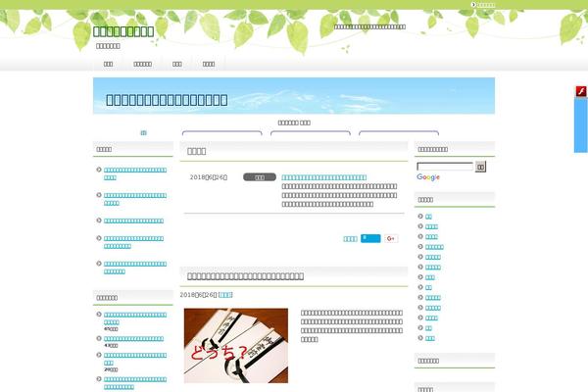Open the fourth item in the navigation menu
Image resolution: width=588 pixels, height=392 pixels.
coord(209,64)
